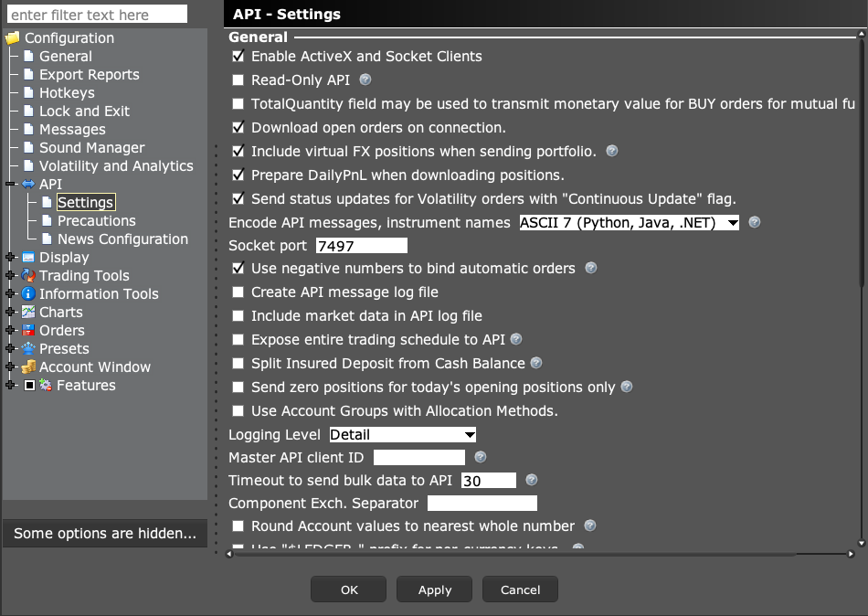This screenshot has height=616, width=868.
Task: Open the Messages settings page
Action: pyautogui.click(x=72, y=129)
